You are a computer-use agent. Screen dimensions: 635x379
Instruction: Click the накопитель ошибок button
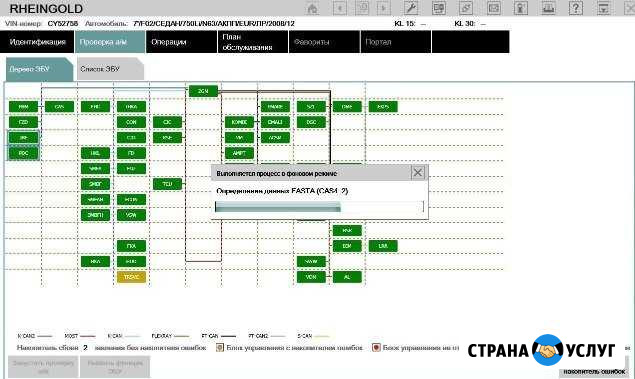point(594,371)
